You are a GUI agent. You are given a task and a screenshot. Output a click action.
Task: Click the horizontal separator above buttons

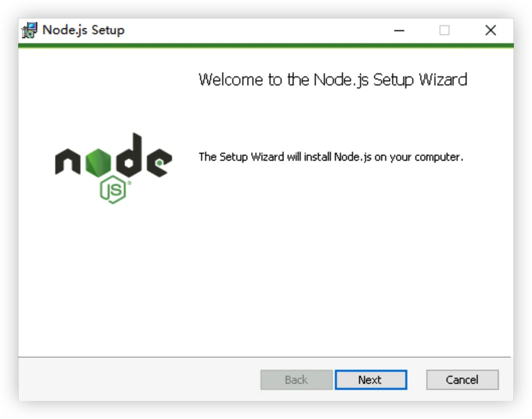coord(264,357)
